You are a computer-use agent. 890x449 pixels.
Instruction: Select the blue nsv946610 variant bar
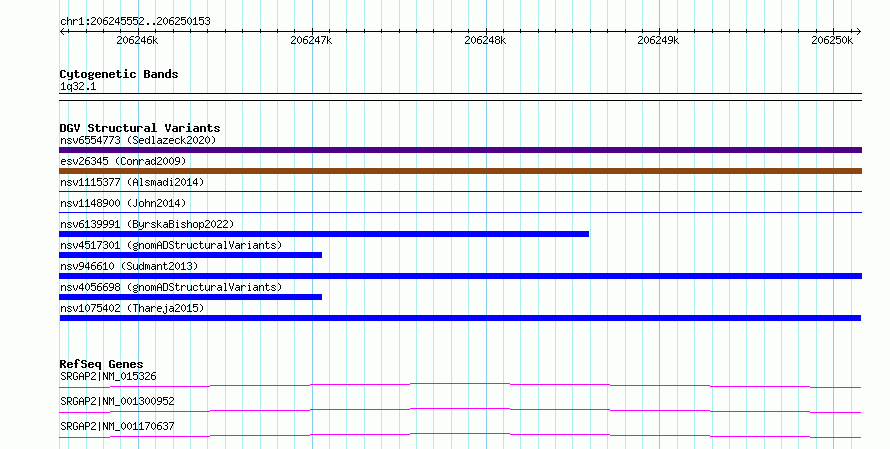[x=460, y=276]
